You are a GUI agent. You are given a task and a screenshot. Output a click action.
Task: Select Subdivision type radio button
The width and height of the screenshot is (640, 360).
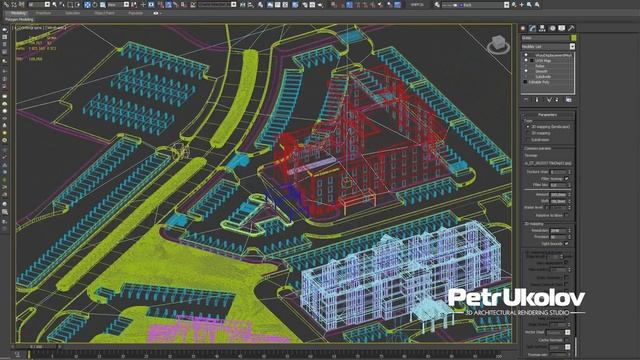528,140
